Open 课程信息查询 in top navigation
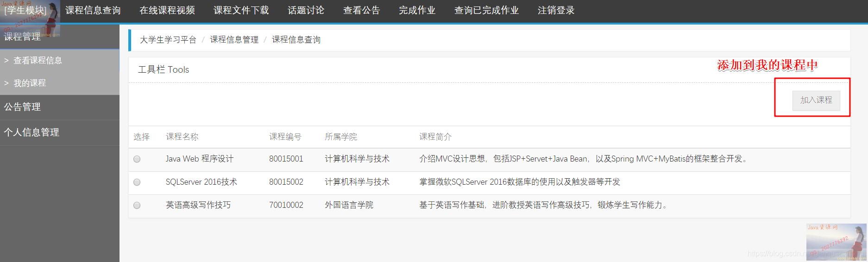Image resolution: width=868 pixels, height=262 pixels. pyautogui.click(x=93, y=10)
